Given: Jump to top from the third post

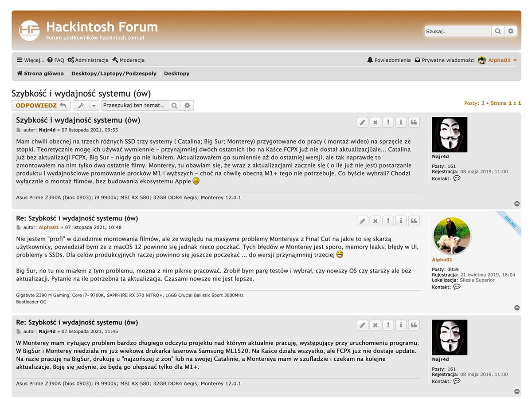Looking at the screenshot, I should click(517, 391).
